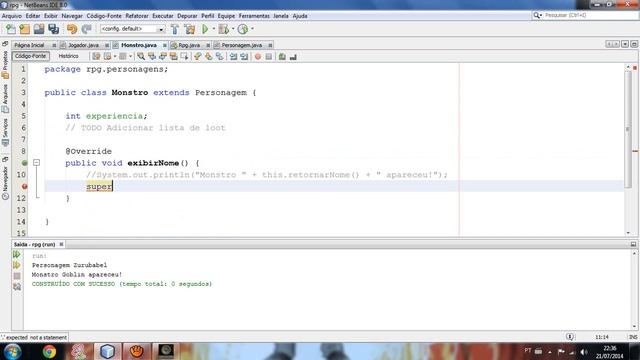Open the Debug Project dropdown arrow
640x360 pixels.
click(233, 29)
